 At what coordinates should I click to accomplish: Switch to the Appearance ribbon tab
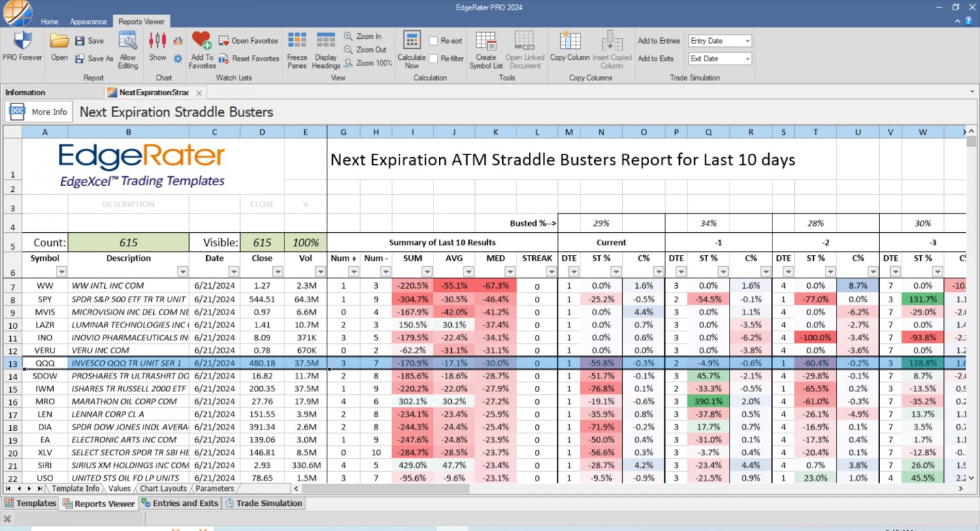pyautogui.click(x=88, y=22)
